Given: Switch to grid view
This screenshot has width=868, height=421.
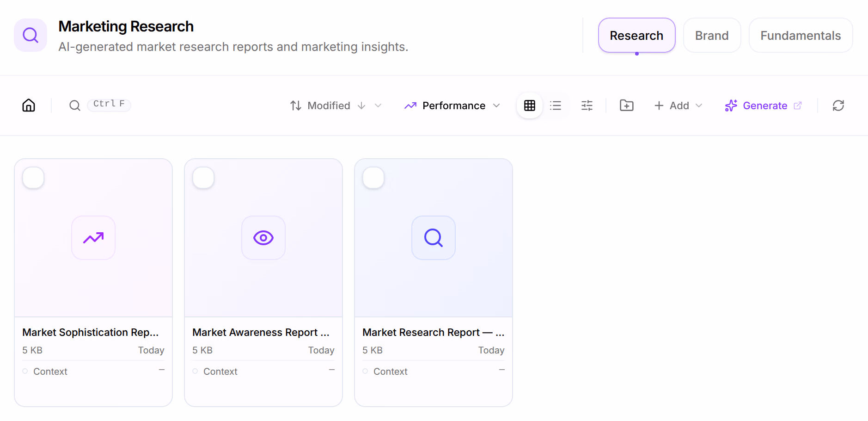Looking at the screenshot, I should click(530, 105).
